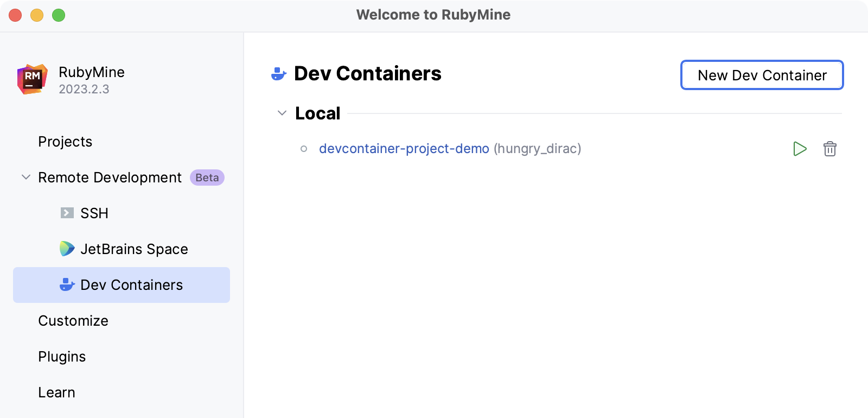Close the Welcome to RubyMine window

coord(15,15)
